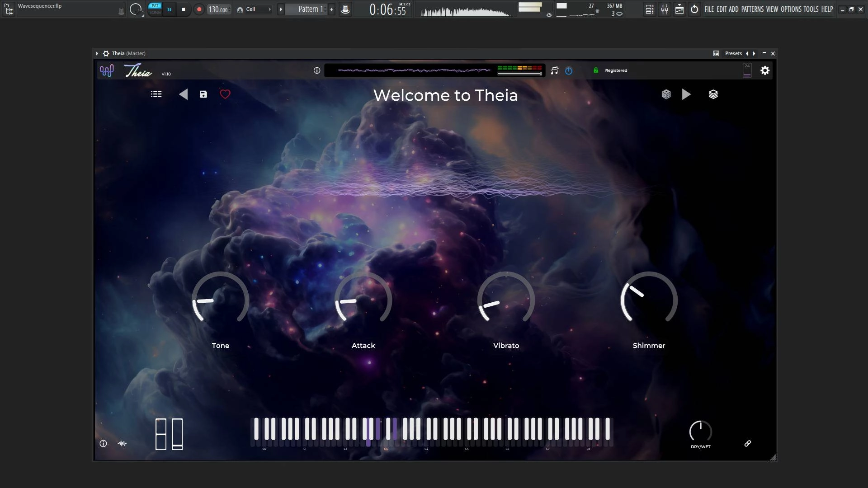Click the project tree icon at top left
Screen dimensions: 868x488
[x=9, y=9]
